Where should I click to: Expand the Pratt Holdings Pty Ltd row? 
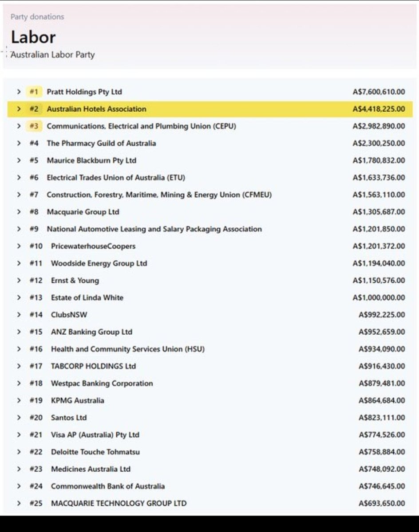coord(19,92)
